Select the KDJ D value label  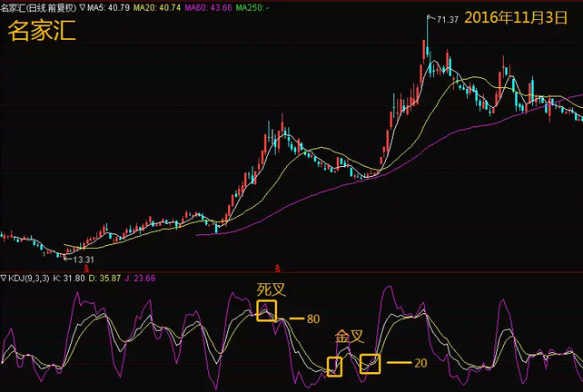(104, 278)
